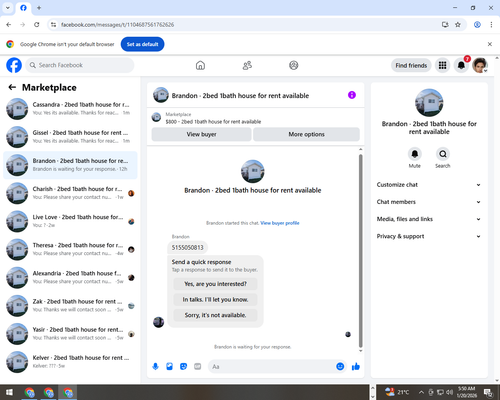Open Gissel conversation
The image size is (500, 400).
pos(70,137)
